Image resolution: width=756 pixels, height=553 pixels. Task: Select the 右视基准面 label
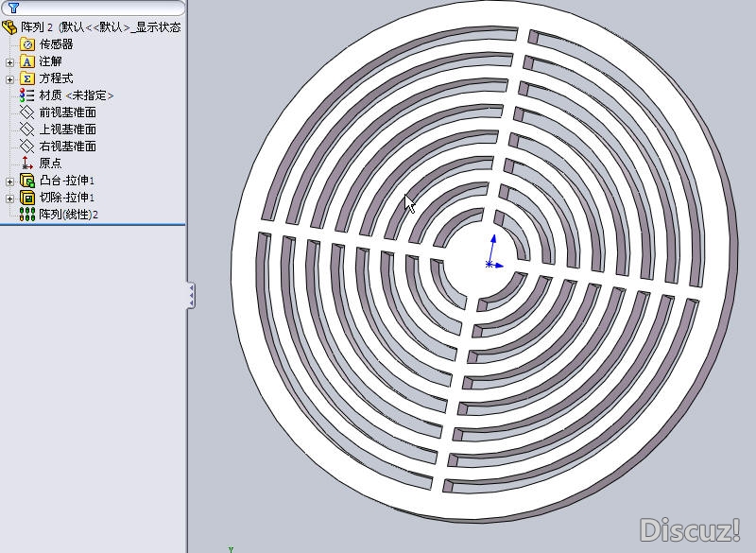click(67, 147)
